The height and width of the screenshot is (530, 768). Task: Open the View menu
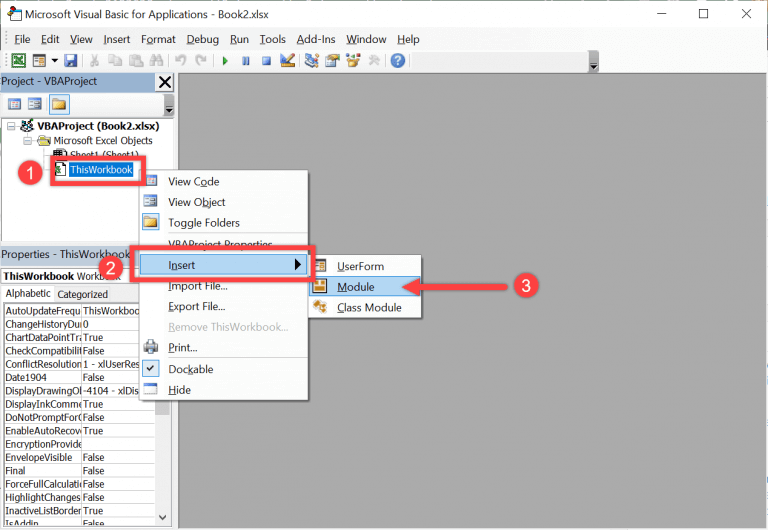click(x=81, y=39)
